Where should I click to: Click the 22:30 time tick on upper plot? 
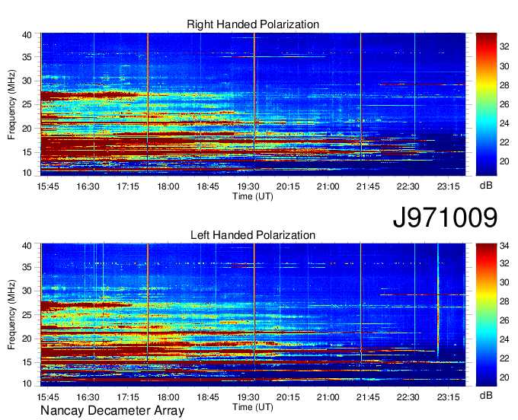tap(408, 186)
